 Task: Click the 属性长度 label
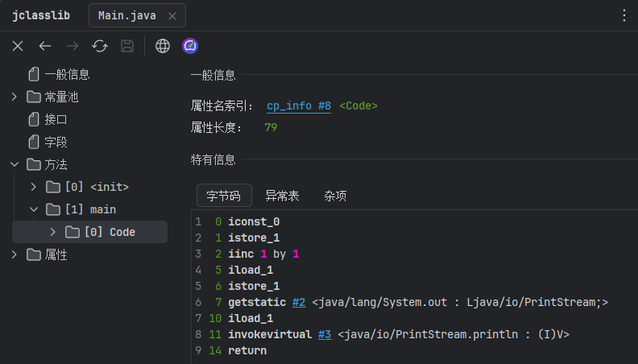216,128
